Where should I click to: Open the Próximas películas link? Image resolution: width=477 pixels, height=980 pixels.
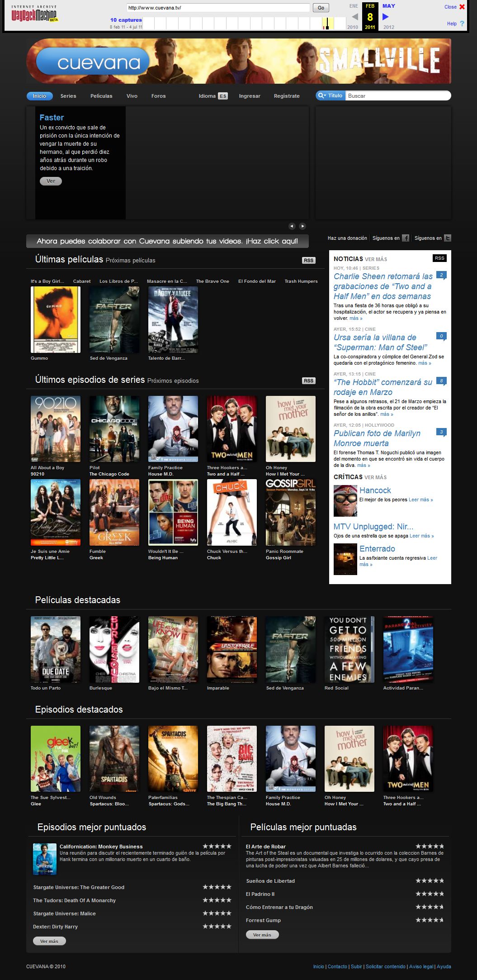pyautogui.click(x=131, y=261)
